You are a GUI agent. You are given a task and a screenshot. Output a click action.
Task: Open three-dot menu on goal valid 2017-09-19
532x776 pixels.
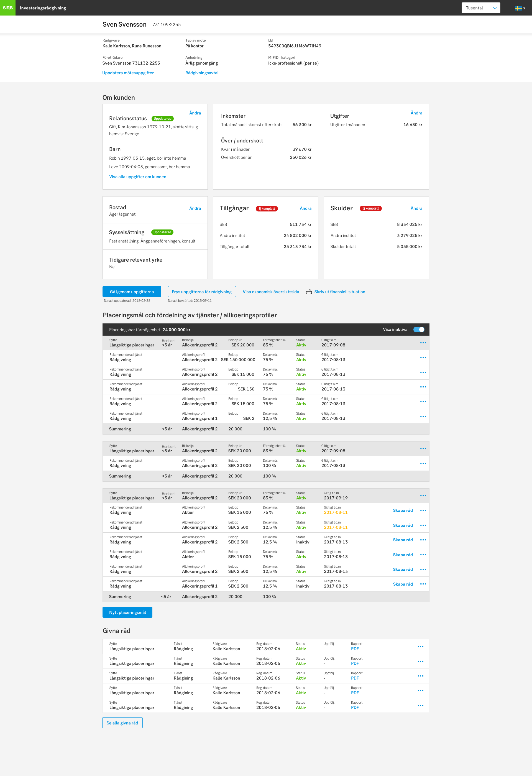[423, 496]
